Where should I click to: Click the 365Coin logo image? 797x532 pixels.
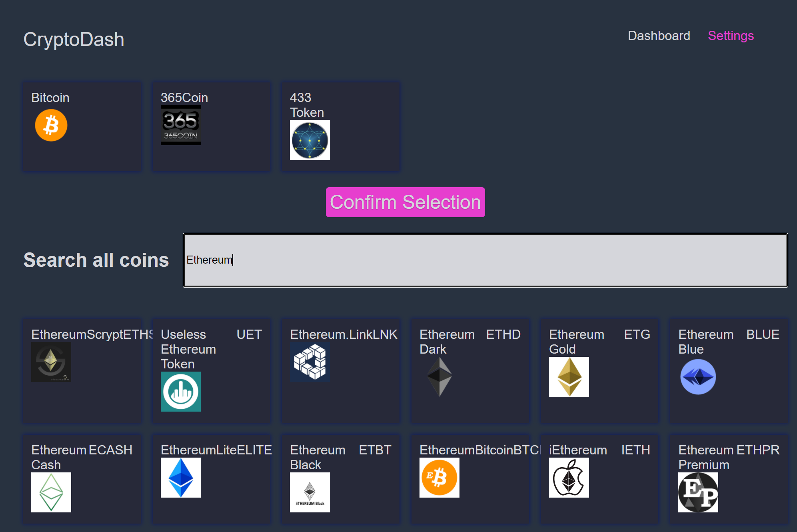coord(181,125)
